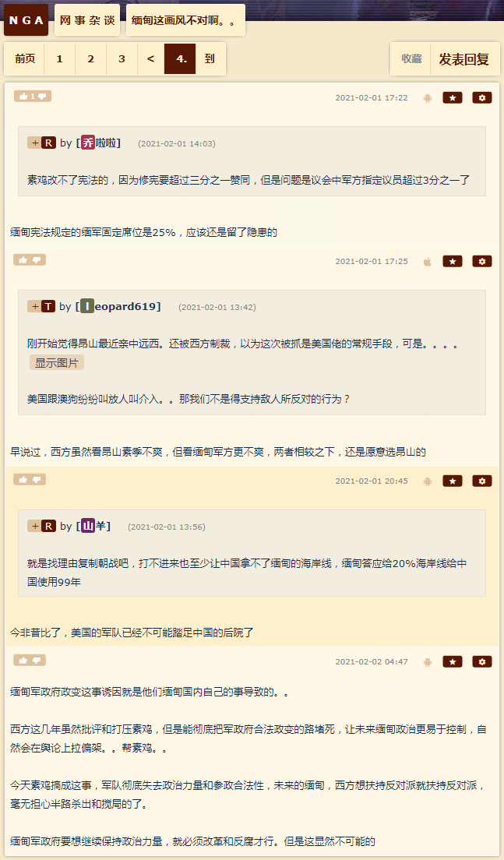Screen dimensions: 504x860
Task: Expand the quote from 山羊 with the +R button
Action: 42,526
